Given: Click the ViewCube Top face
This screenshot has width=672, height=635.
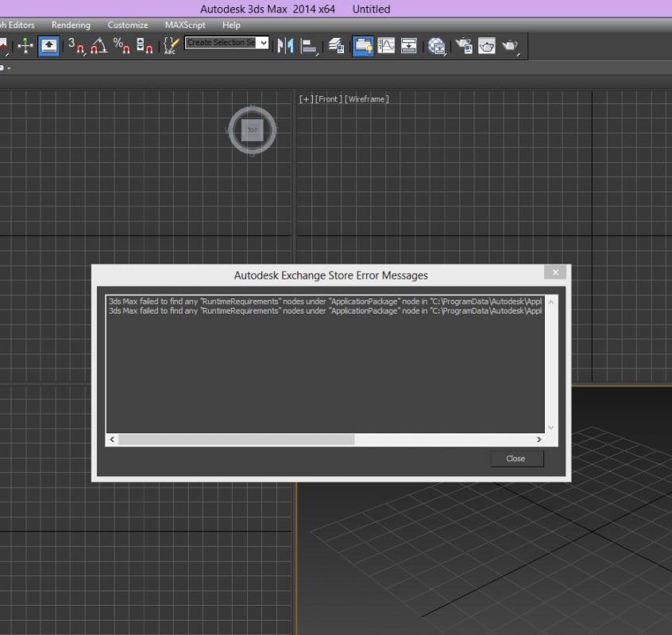Looking at the screenshot, I should [x=253, y=130].
